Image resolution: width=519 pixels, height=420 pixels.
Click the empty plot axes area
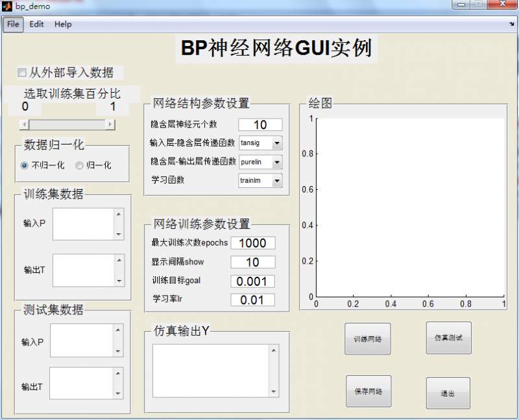[411, 207]
